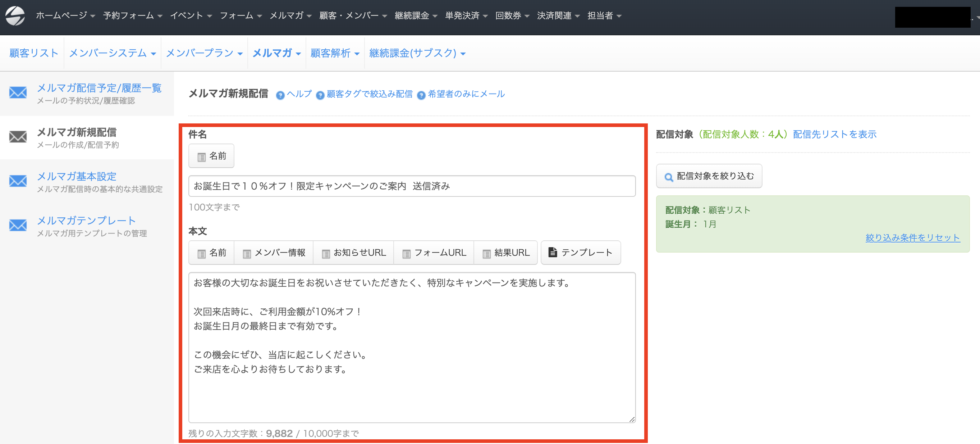The image size is (980, 444).
Task: Click the 件名 subject input field
Action: point(412,186)
